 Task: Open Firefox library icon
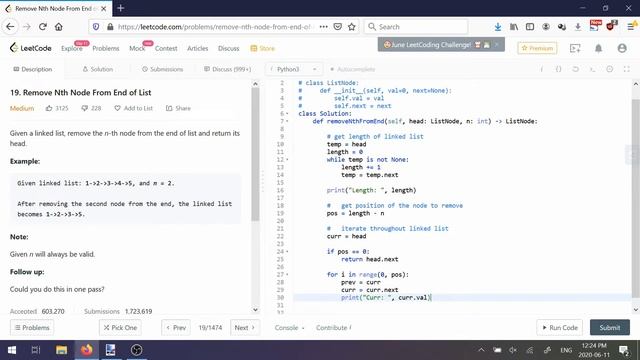point(514,27)
